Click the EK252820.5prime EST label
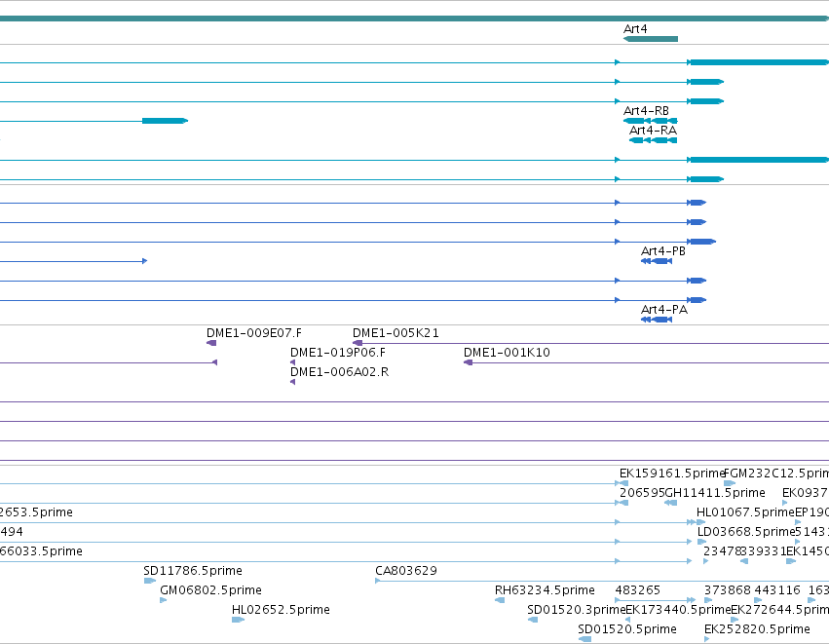Viewport: 829px width, 644px height. pos(757,629)
